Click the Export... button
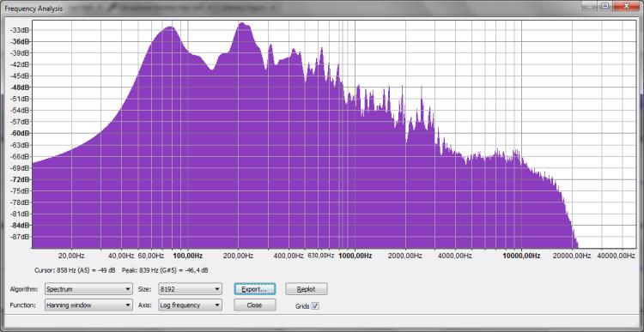644x332 pixels. point(255,289)
